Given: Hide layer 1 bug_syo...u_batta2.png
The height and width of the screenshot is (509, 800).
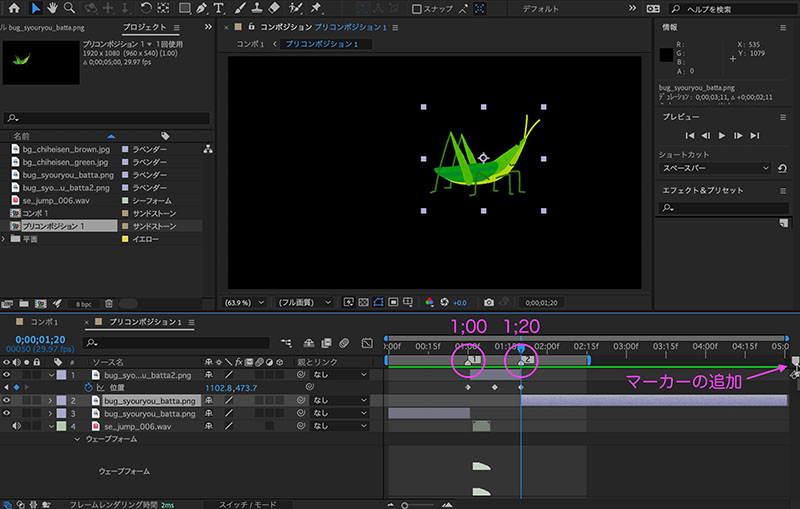Looking at the screenshot, I should pos(7,375).
